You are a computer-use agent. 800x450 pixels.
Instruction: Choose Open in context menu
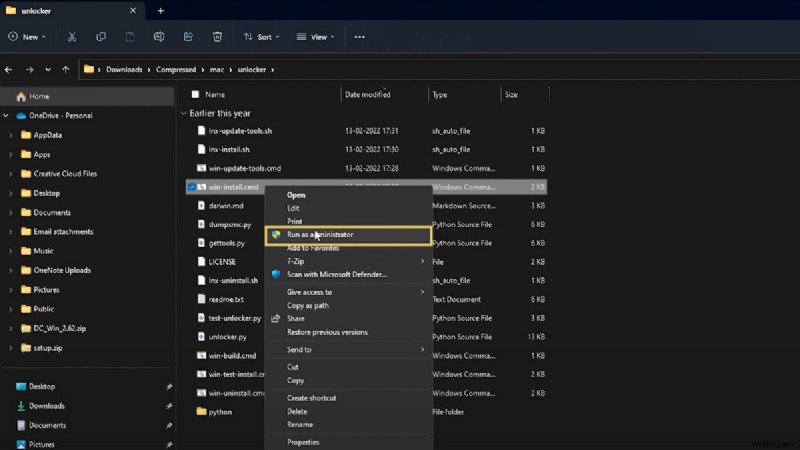click(296, 195)
